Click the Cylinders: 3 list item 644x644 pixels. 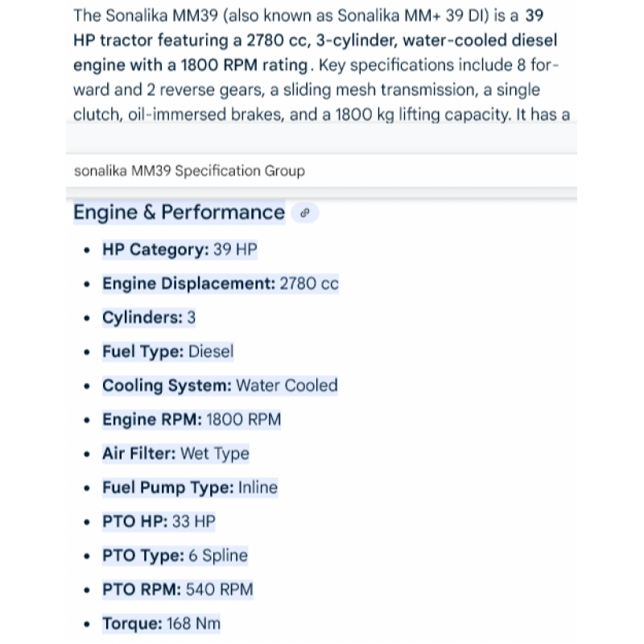pyautogui.click(x=149, y=317)
